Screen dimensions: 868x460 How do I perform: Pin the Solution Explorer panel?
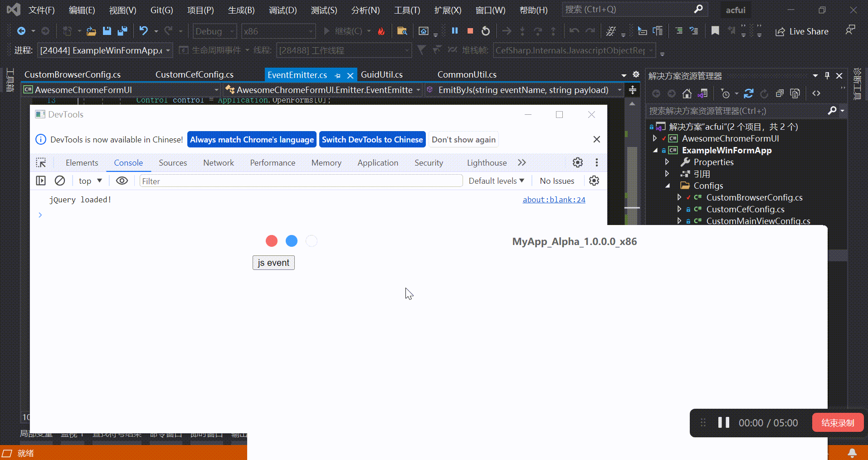pyautogui.click(x=827, y=76)
